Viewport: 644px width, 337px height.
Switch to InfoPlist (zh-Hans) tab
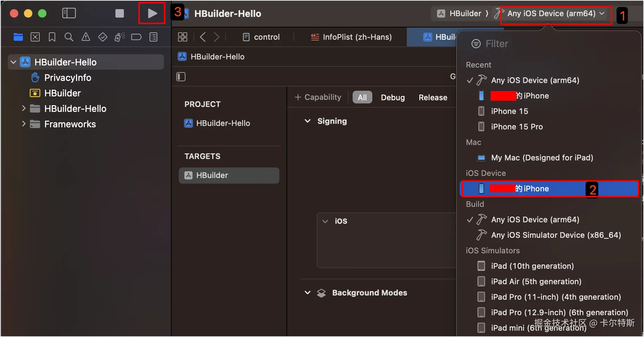351,37
